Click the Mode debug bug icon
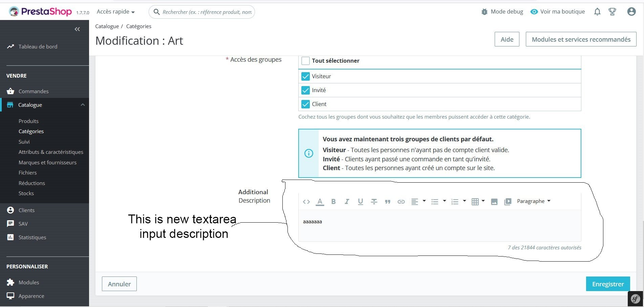The width and height of the screenshot is (644, 307). click(x=485, y=12)
